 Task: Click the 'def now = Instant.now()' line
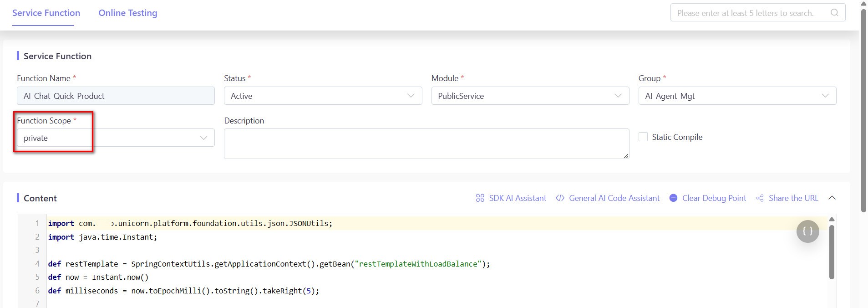click(x=98, y=277)
